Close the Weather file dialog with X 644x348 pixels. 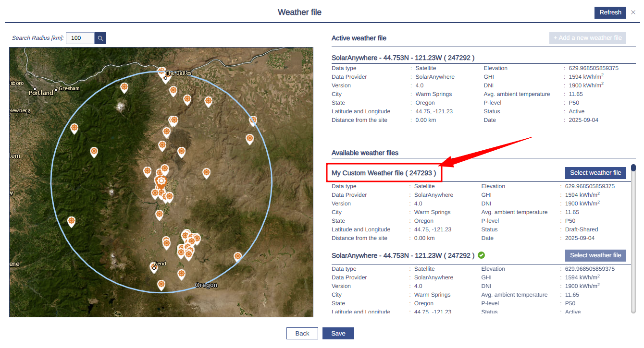click(x=633, y=12)
